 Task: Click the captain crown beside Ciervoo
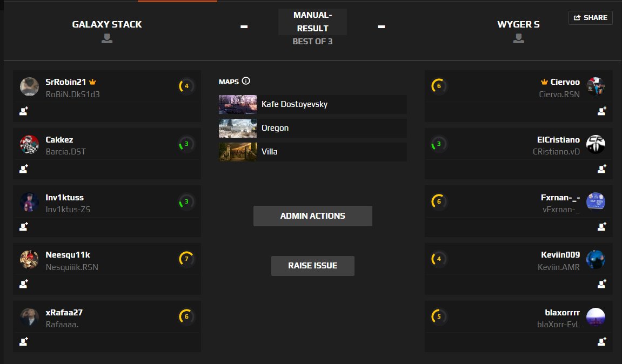point(544,82)
